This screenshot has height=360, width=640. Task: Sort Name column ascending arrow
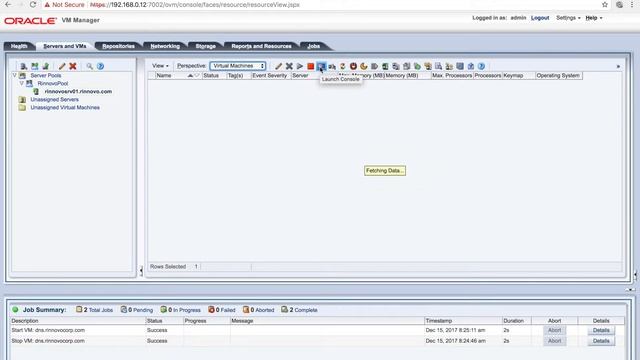[x=190, y=76]
